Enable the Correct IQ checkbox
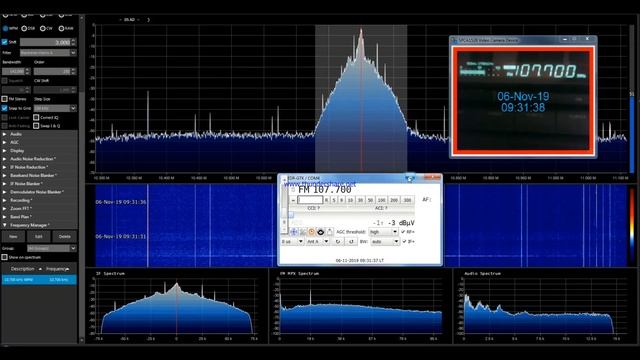 tap(36, 117)
